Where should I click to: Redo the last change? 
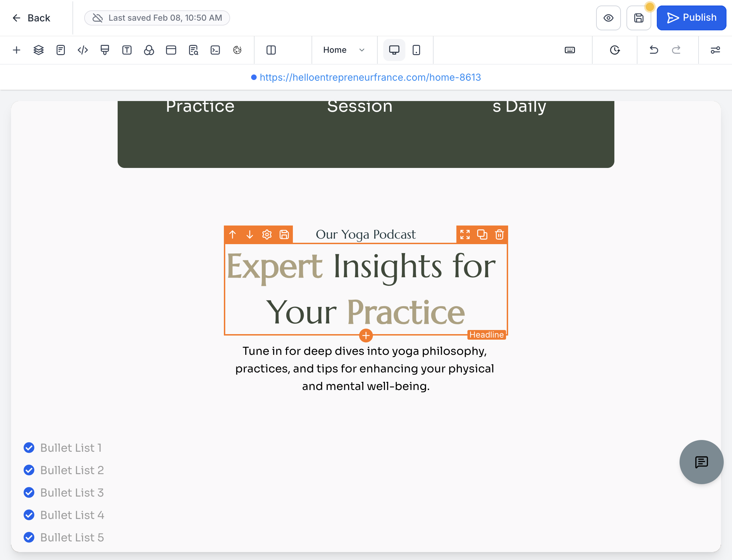point(676,50)
